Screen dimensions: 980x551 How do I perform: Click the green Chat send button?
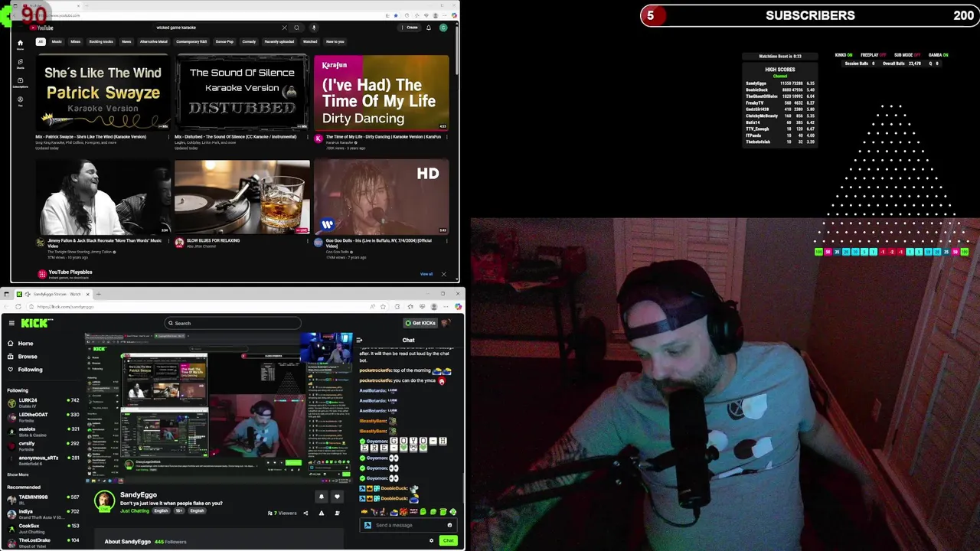pyautogui.click(x=448, y=541)
